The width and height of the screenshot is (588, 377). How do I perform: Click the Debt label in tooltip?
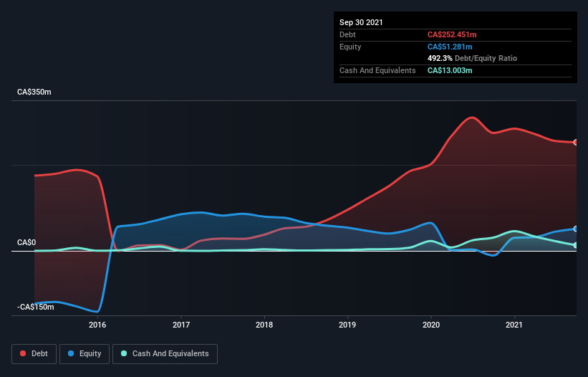[x=347, y=35]
